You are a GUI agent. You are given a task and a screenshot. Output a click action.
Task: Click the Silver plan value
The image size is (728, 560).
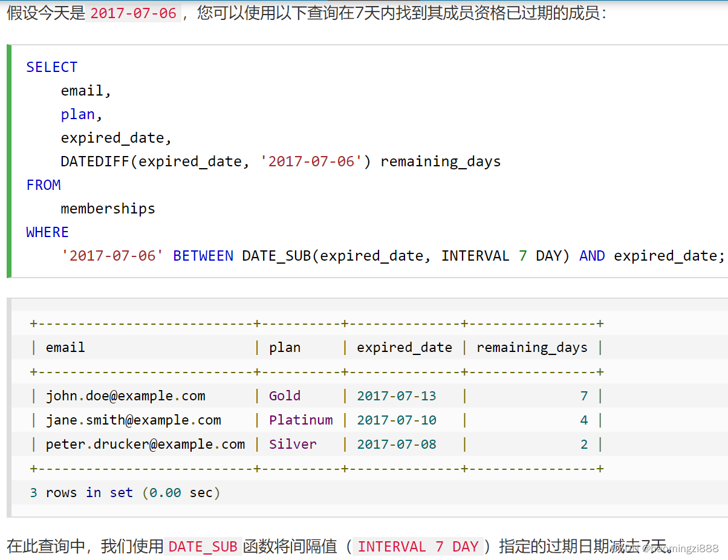293,444
